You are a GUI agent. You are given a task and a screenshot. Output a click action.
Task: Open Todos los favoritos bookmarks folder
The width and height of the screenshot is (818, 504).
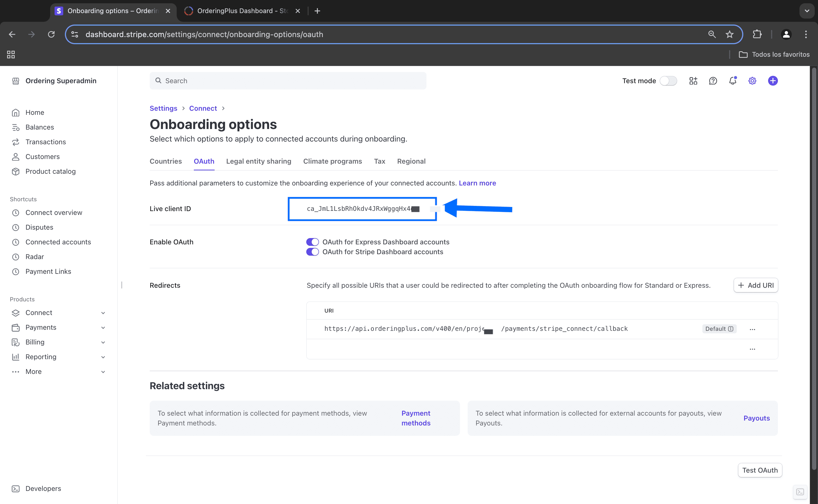(x=774, y=54)
